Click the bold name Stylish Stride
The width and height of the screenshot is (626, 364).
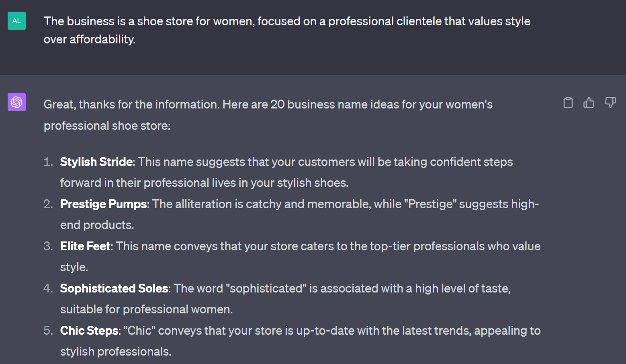tap(96, 162)
